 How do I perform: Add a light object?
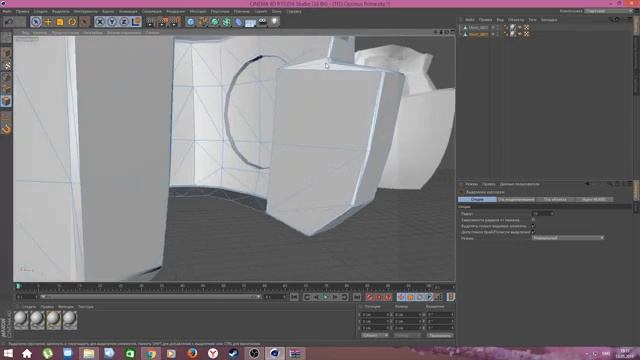pyautogui.click(x=275, y=22)
